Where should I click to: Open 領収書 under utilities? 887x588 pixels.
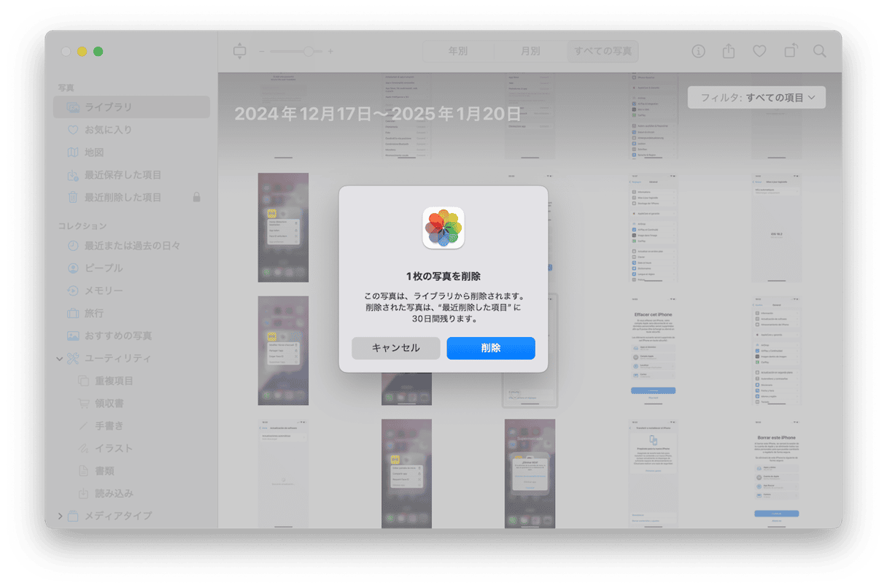tap(131, 403)
